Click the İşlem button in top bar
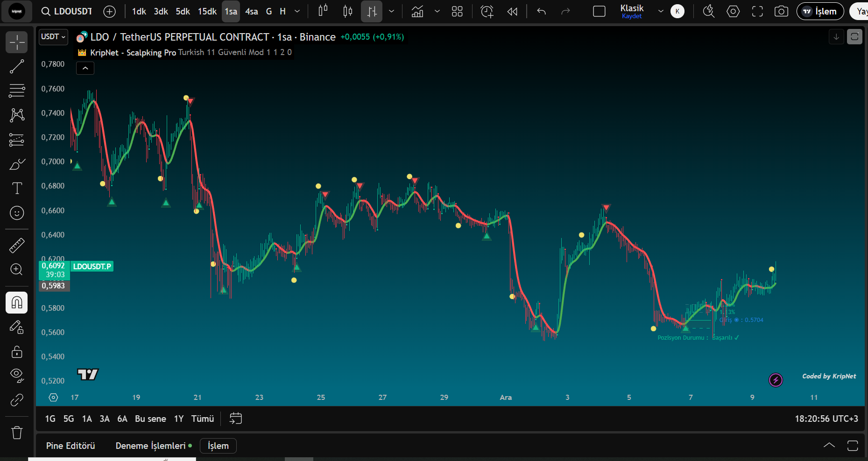Screen dimensions: 868x461 click(820, 12)
